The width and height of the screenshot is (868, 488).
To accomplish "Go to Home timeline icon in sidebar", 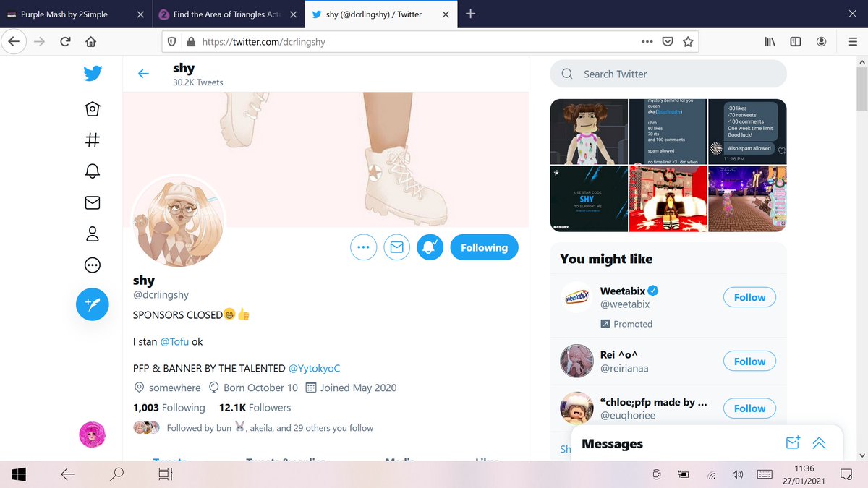I will point(93,109).
